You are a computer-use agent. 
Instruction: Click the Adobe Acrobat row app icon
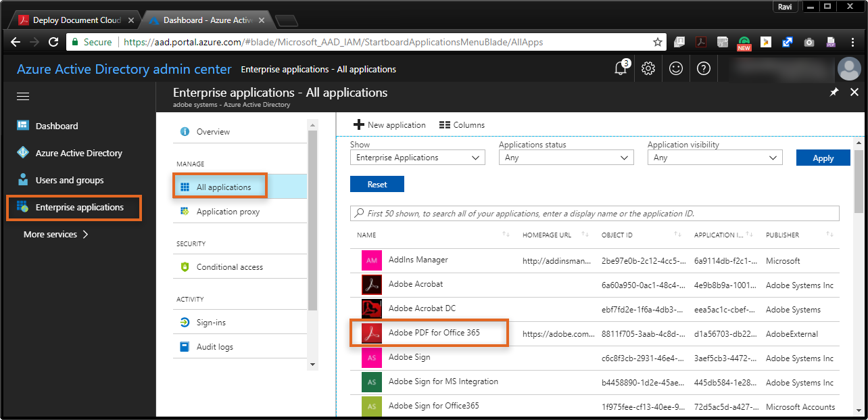(372, 285)
